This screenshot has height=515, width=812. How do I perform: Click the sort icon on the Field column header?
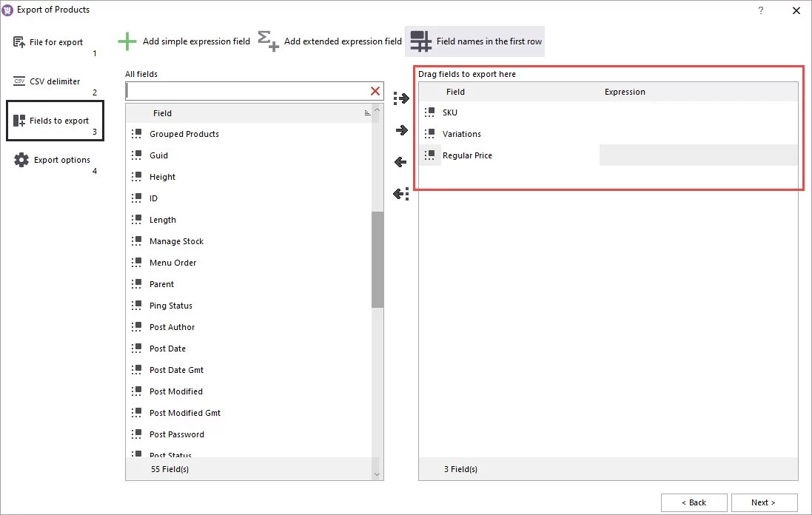click(368, 112)
